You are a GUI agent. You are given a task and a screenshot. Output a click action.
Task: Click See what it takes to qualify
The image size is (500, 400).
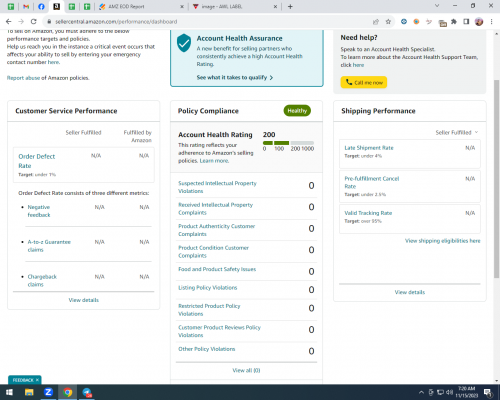(235, 77)
